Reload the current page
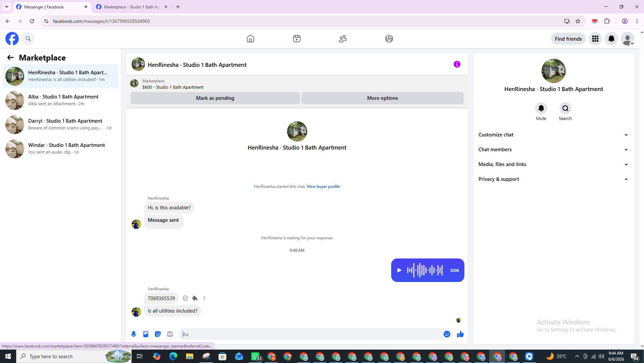Image resolution: width=644 pixels, height=363 pixels. coord(32,21)
